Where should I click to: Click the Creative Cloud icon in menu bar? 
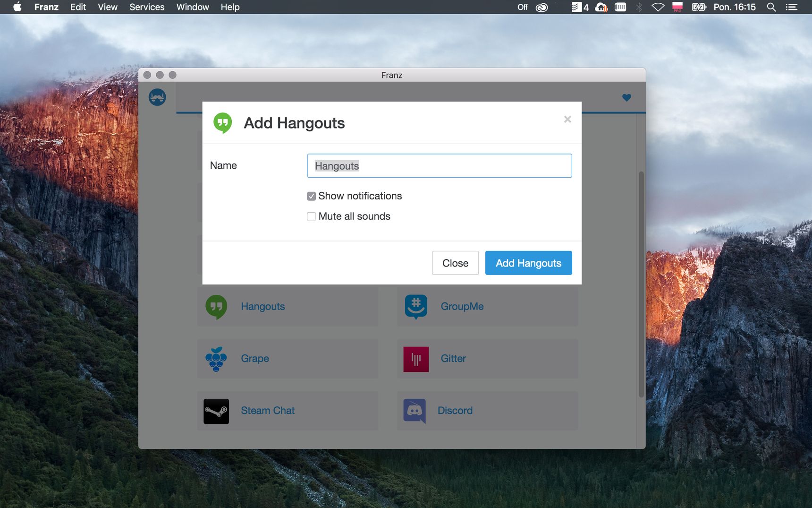tap(542, 7)
